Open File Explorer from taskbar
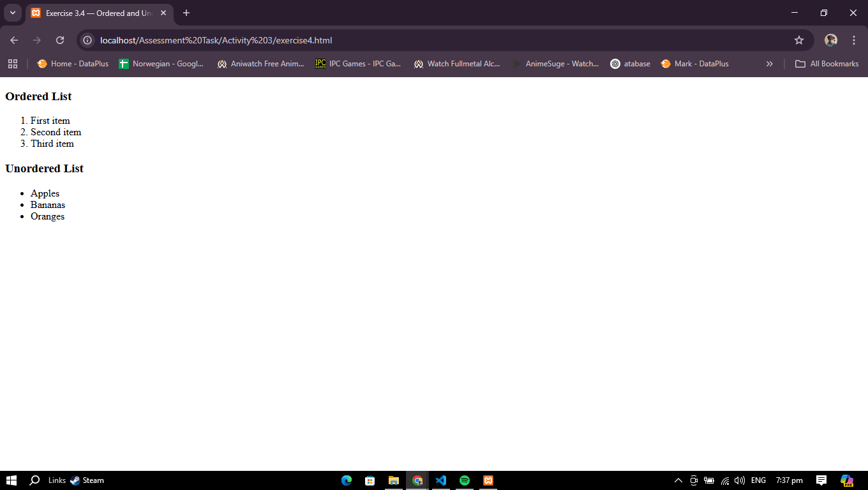The height and width of the screenshot is (490, 868). [x=394, y=480]
